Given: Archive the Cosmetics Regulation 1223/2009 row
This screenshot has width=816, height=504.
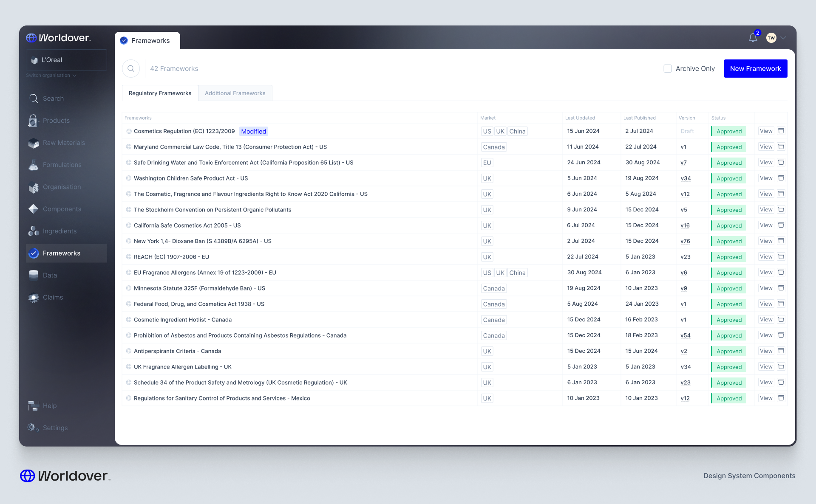Looking at the screenshot, I should (781, 131).
